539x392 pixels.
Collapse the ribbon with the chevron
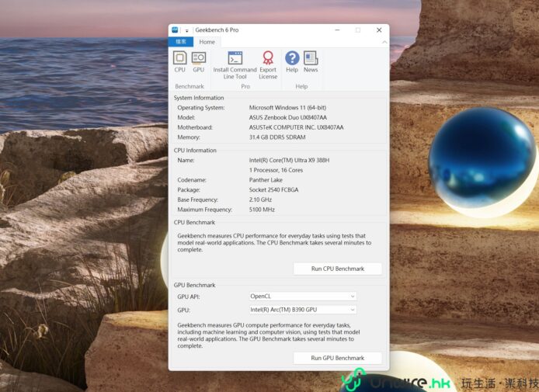click(x=384, y=42)
